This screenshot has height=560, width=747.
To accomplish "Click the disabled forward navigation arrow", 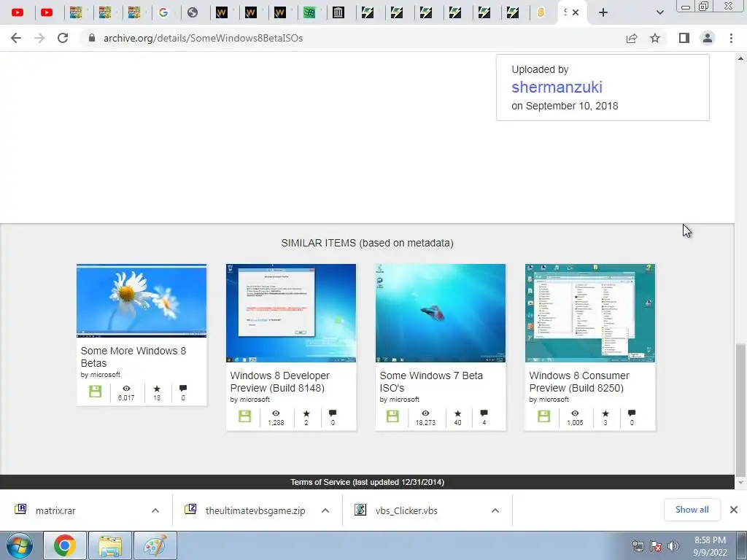I will point(39,38).
